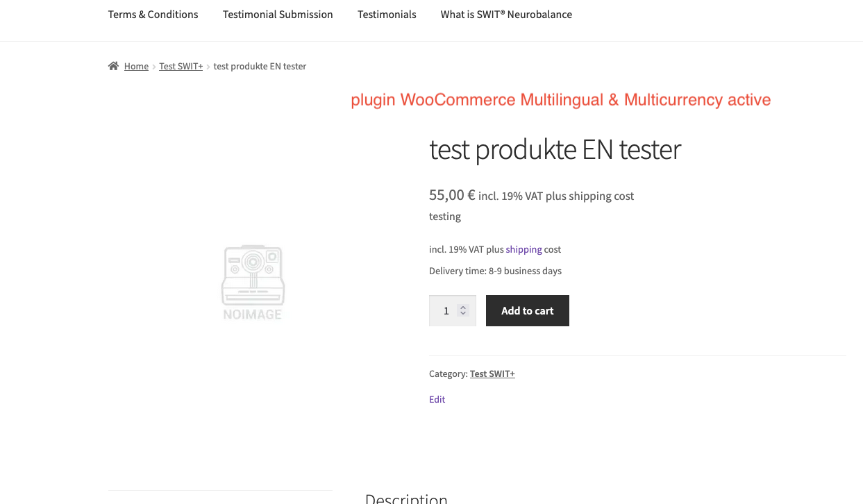
Task: Decrease quantity with the stepper down arrow
Action: click(x=463, y=314)
